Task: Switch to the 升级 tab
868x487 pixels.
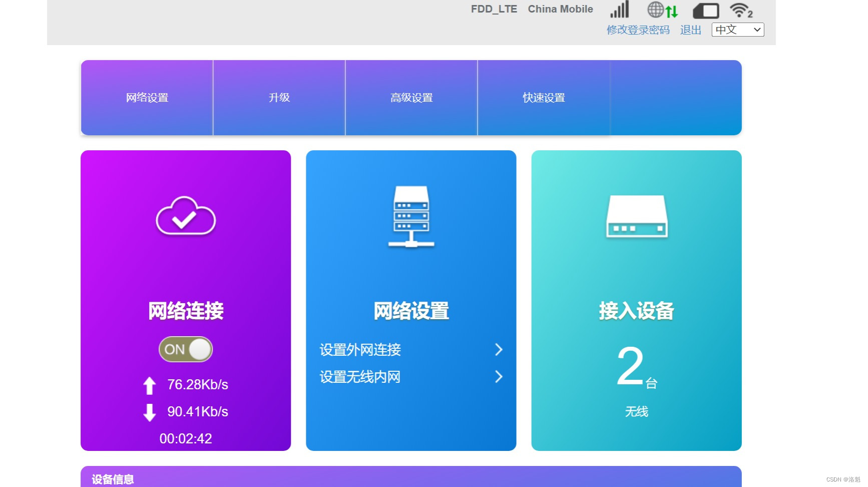Action: point(279,98)
